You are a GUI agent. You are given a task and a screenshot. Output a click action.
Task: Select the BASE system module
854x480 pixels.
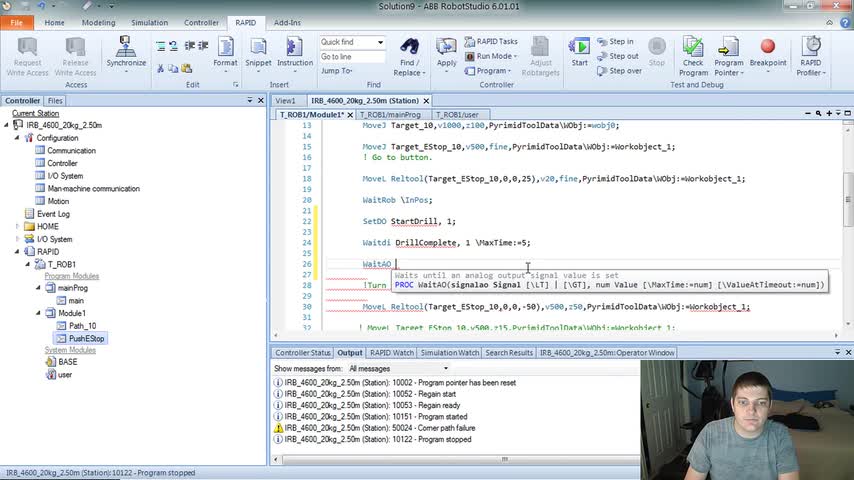(68, 362)
